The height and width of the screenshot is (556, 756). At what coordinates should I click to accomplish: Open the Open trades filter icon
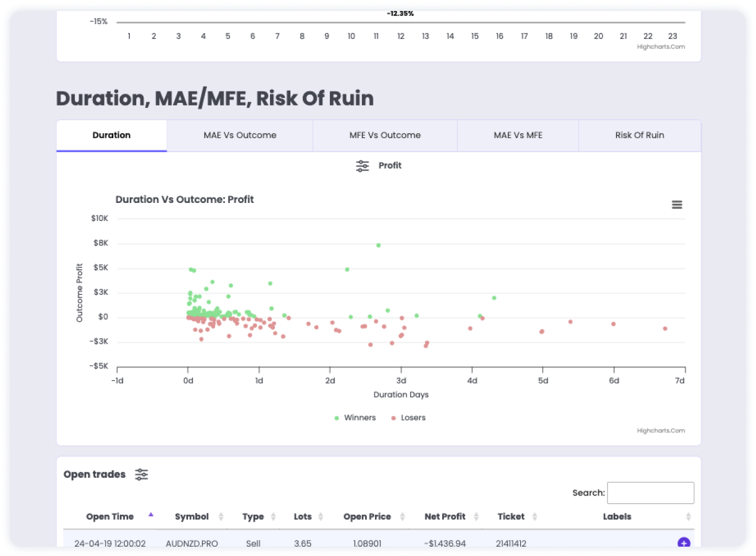click(x=141, y=474)
